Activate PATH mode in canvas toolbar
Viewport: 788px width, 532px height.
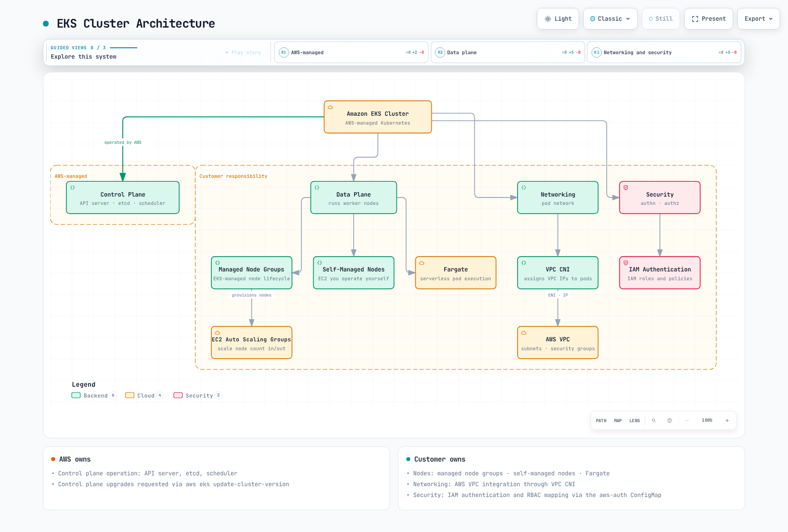point(601,421)
